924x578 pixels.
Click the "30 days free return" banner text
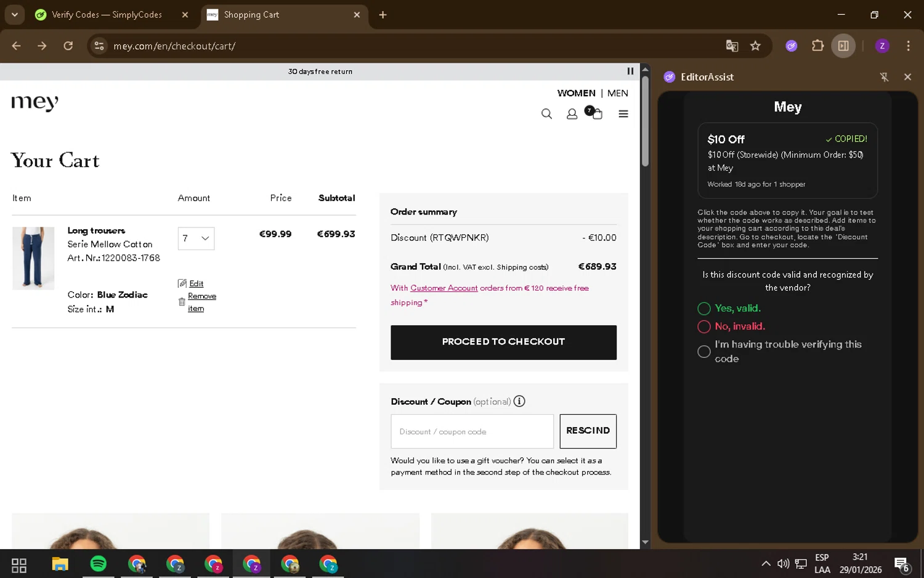click(x=320, y=71)
